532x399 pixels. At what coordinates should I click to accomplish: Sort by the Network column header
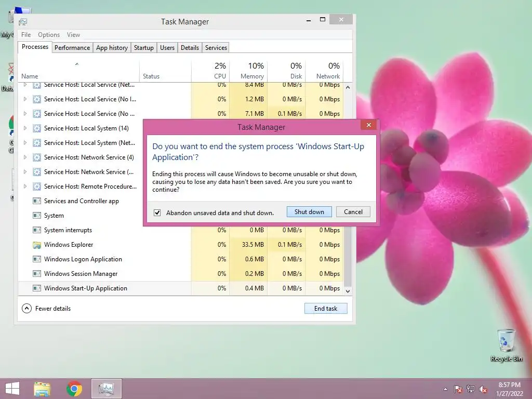pos(324,71)
